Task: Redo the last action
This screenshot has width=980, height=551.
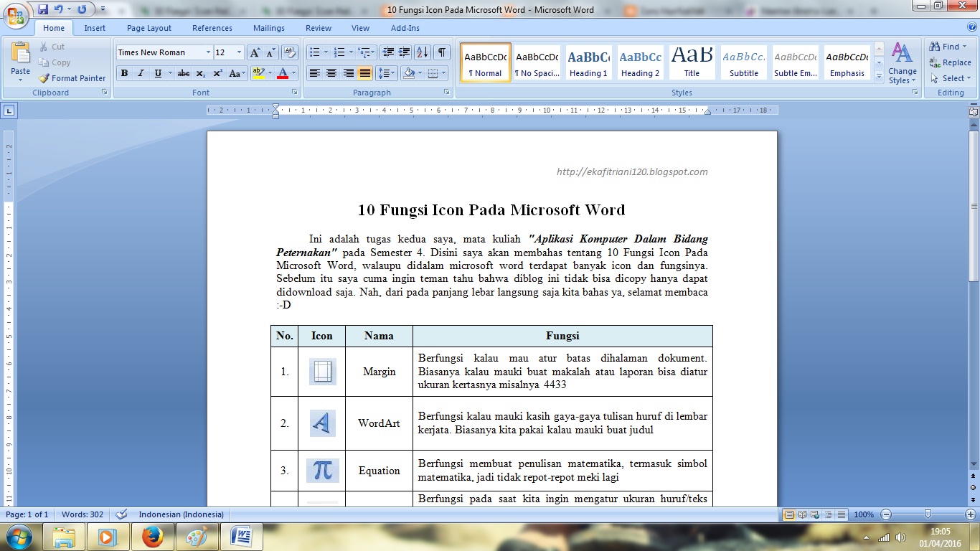Action: click(x=82, y=9)
